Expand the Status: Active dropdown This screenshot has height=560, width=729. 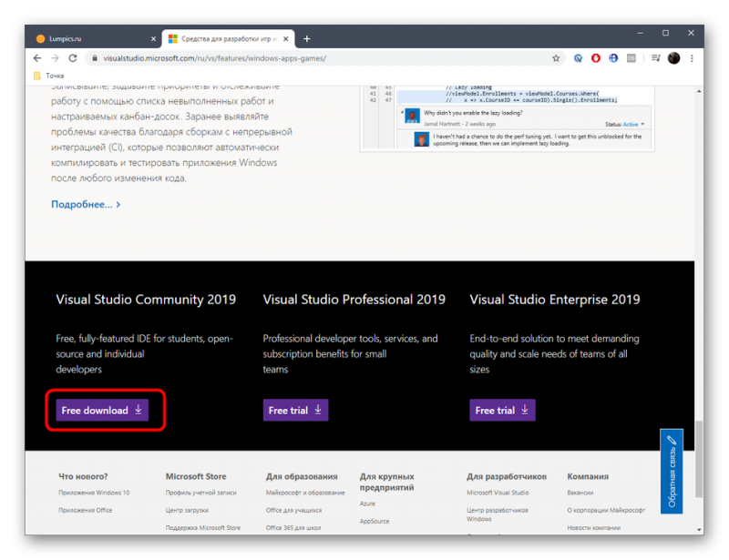(x=624, y=124)
